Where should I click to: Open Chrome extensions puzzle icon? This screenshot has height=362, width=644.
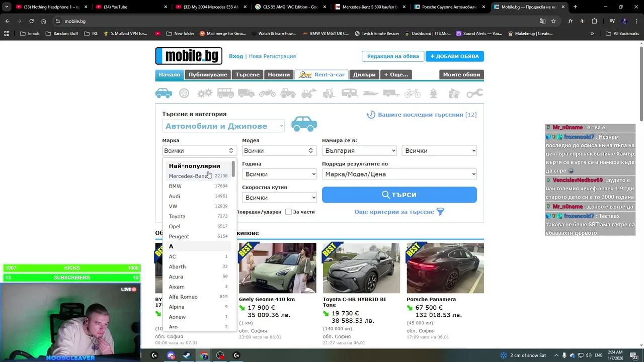(x=594, y=21)
